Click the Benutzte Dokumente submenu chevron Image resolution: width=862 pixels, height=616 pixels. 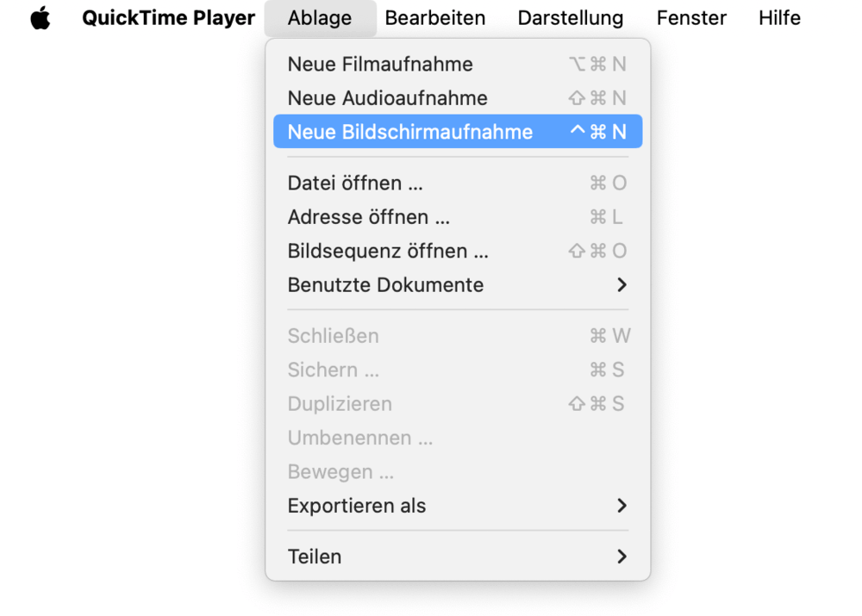[622, 285]
